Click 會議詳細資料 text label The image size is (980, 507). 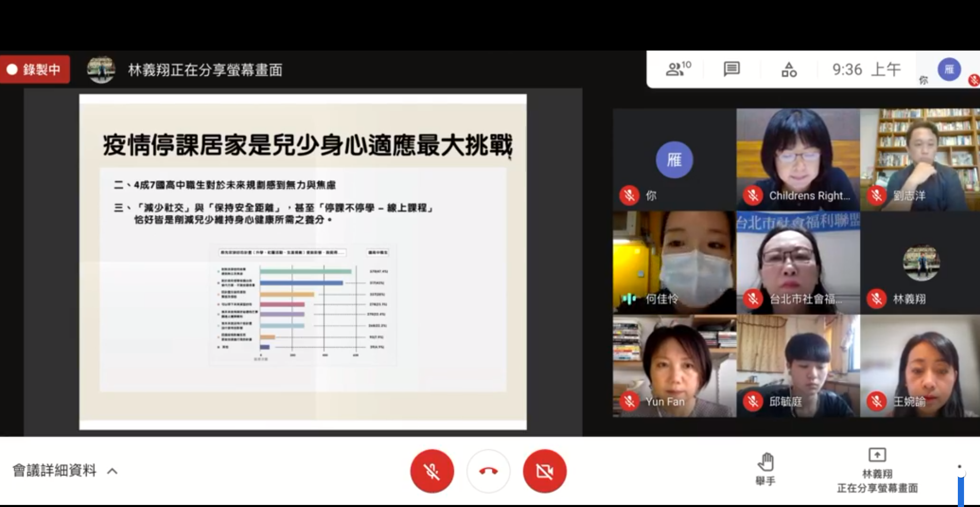[x=54, y=470]
